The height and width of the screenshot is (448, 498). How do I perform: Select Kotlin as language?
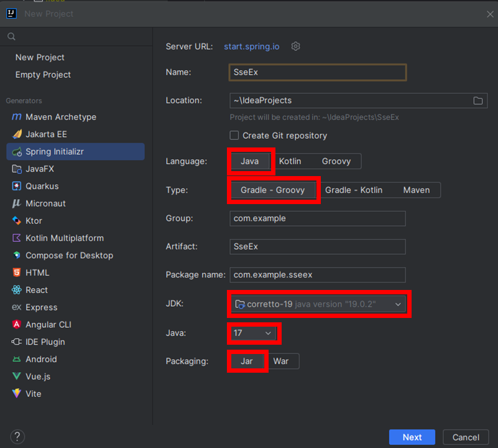click(290, 161)
